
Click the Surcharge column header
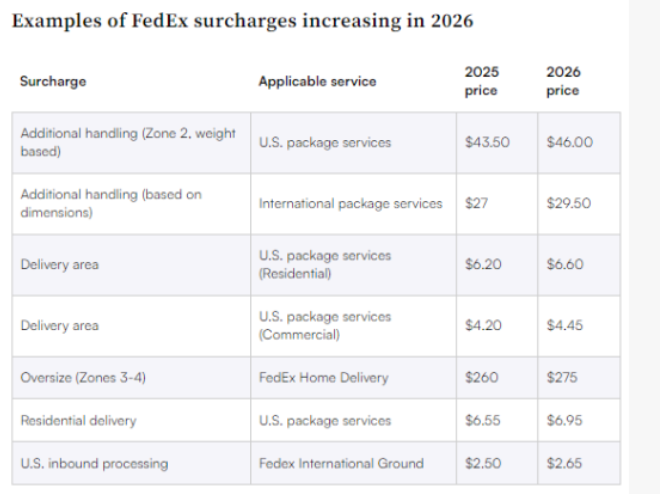[x=53, y=81]
